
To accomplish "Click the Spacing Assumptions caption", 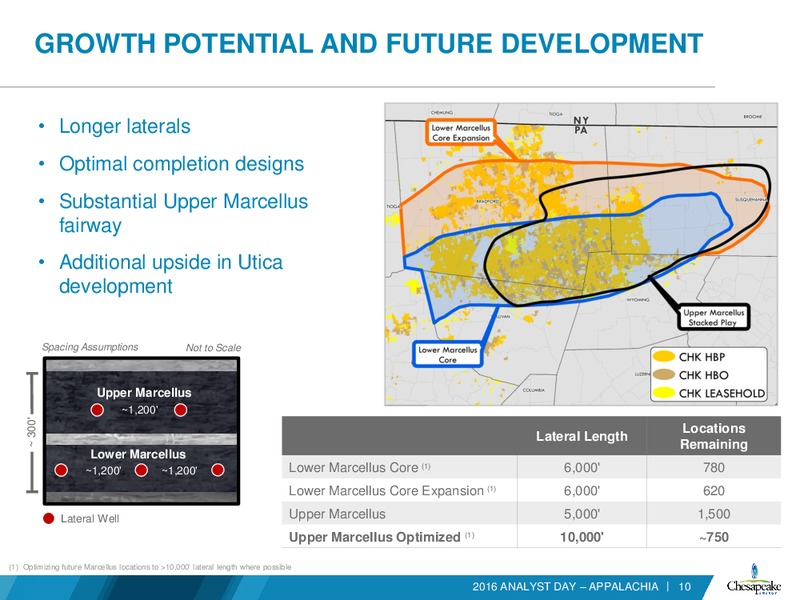I will [x=90, y=347].
